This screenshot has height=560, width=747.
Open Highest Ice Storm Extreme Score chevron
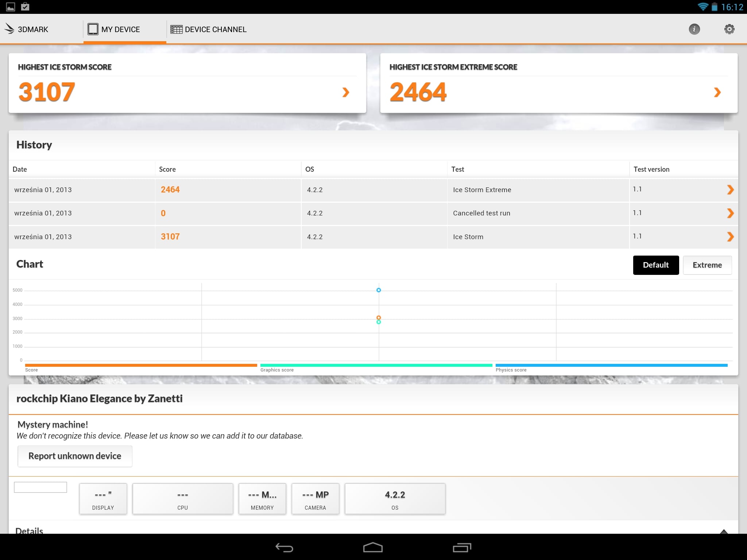point(717,92)
